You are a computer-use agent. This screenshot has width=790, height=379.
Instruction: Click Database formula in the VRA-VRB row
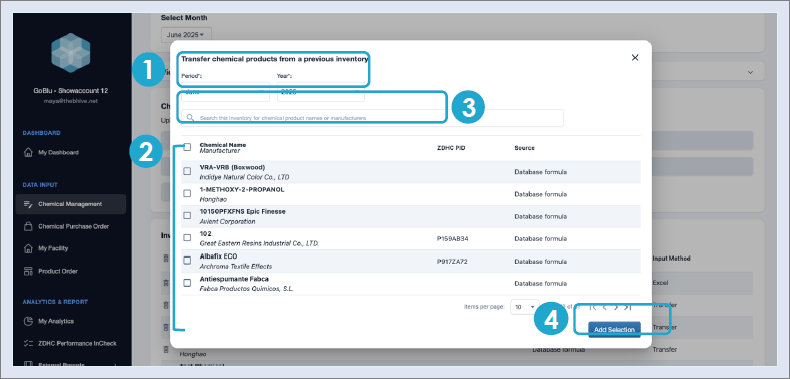click(540, 172)
